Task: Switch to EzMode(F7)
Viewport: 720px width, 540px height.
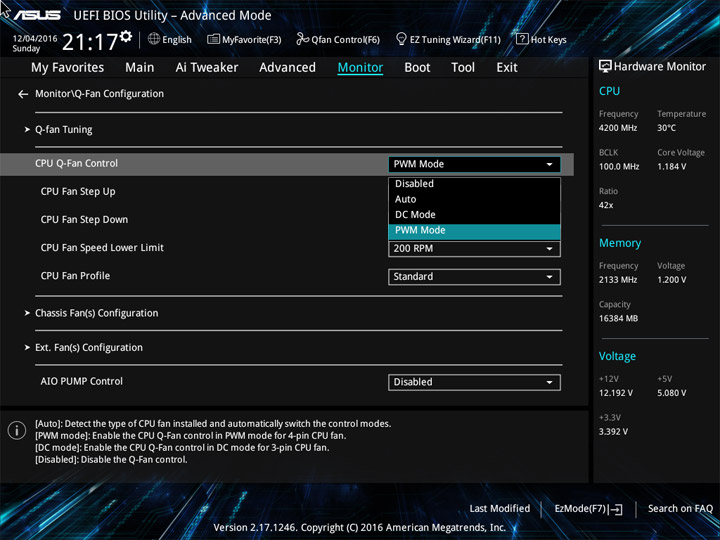Action: pos(589,509)
